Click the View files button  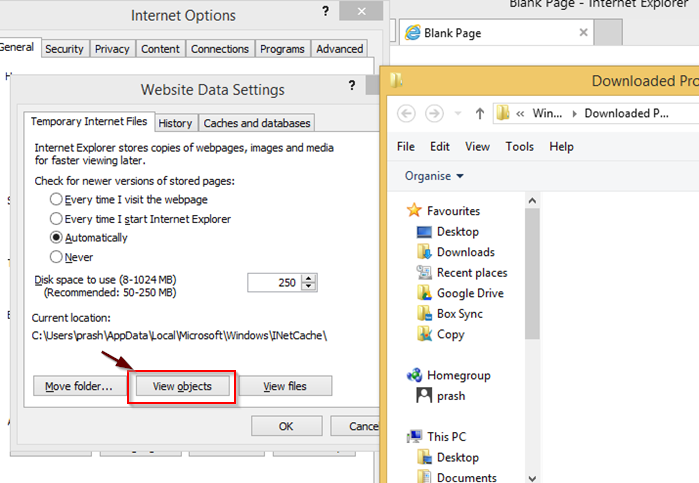285,386
